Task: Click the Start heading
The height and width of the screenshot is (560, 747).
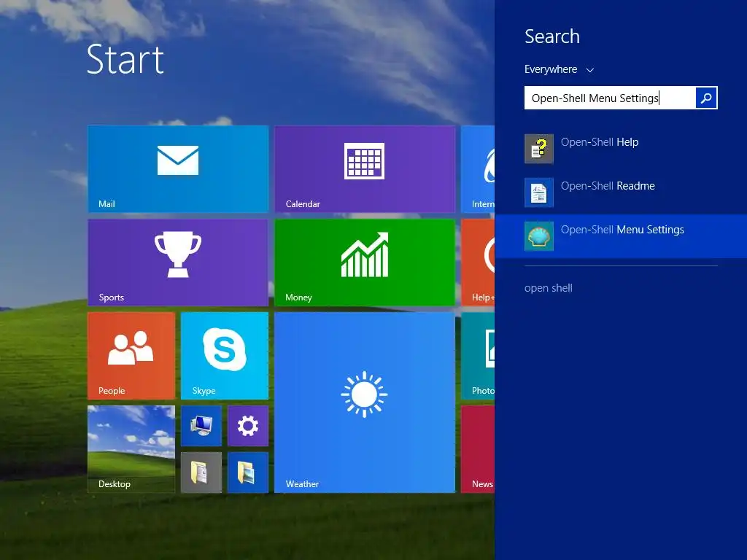Action: [125, 60]
